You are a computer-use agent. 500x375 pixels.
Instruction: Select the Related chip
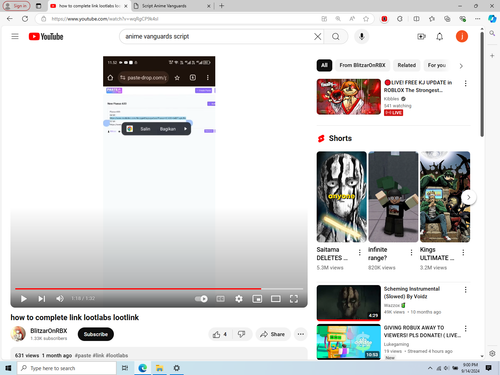407,65
